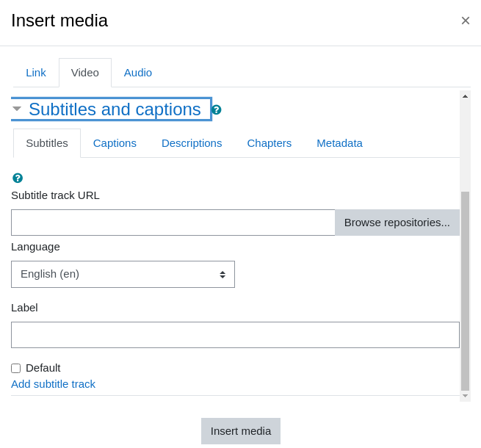Collapse section using the triangle arrow
The width and height of the screenshot is (481, 448).
click(17, 109)
